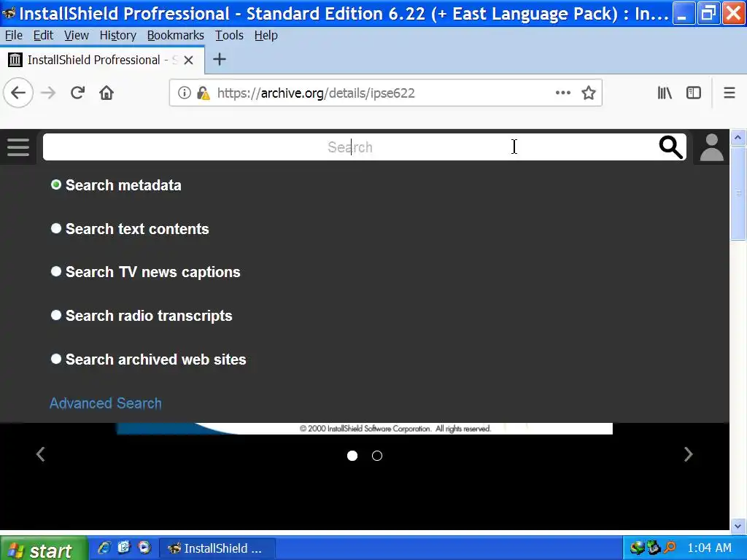Select the first carousel dot indicator

[x=352, y=456]
